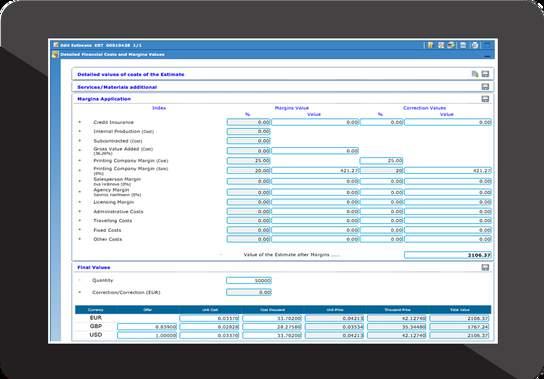Image resolution: width=544 pixels, height=379 pixels.
Task: Expand the Other Costs row marker
Action: point(79,239)
